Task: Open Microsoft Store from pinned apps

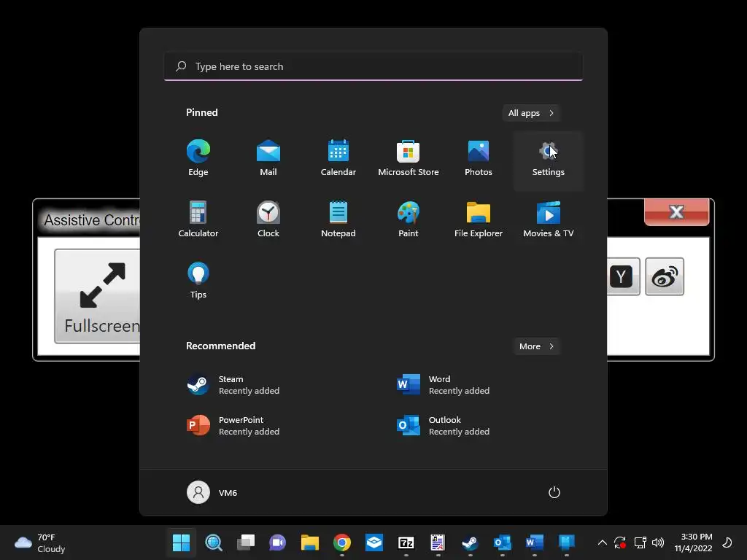Action: (x=409, y=158)
